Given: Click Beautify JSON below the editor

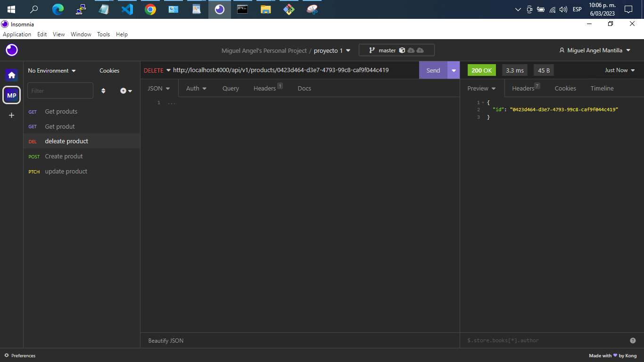Looking at the screenshot, I should click(x=166, y=340).
